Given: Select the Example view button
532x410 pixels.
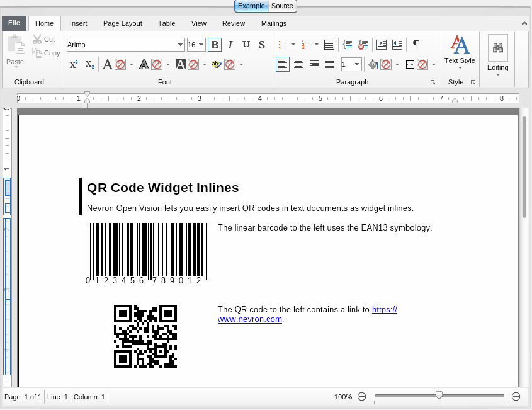Looking at the screenshot, I should pyautogui.click(x=251, y=6).
